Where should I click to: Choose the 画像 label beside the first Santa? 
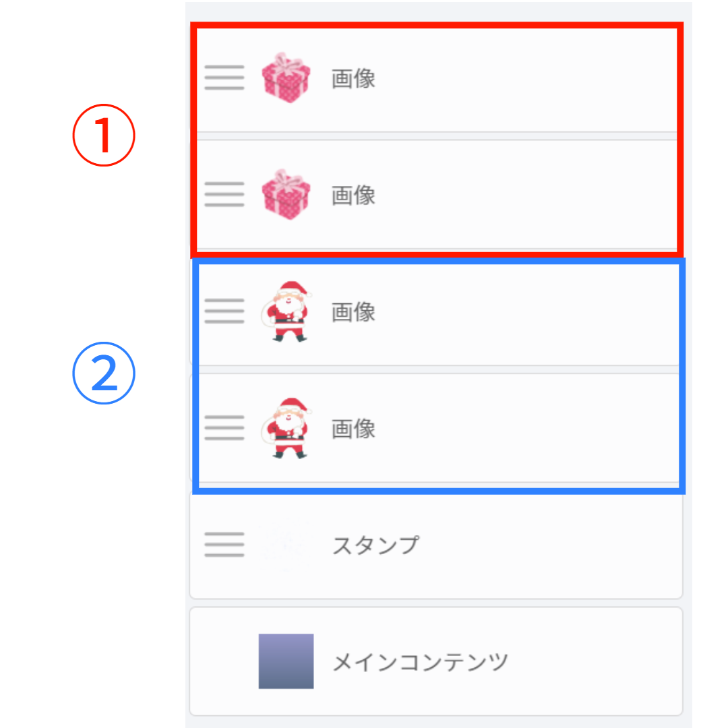point(353,311)
